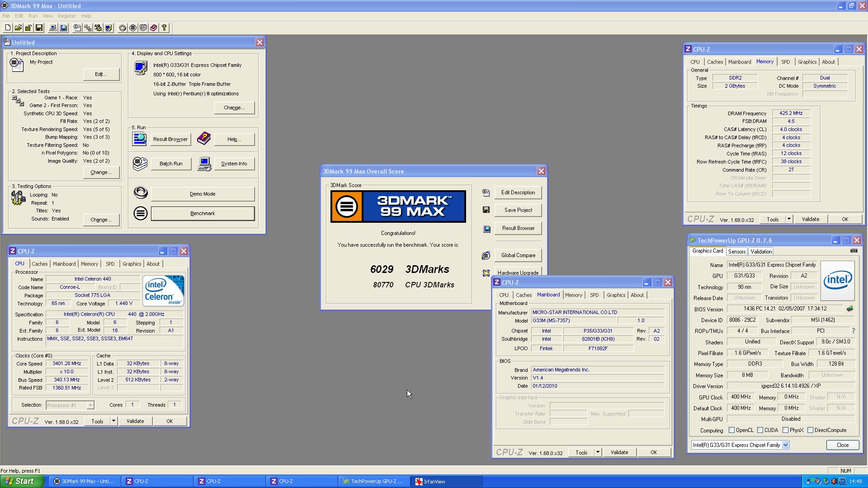Switch to IrfanView on the taskbar

(447, 482)
